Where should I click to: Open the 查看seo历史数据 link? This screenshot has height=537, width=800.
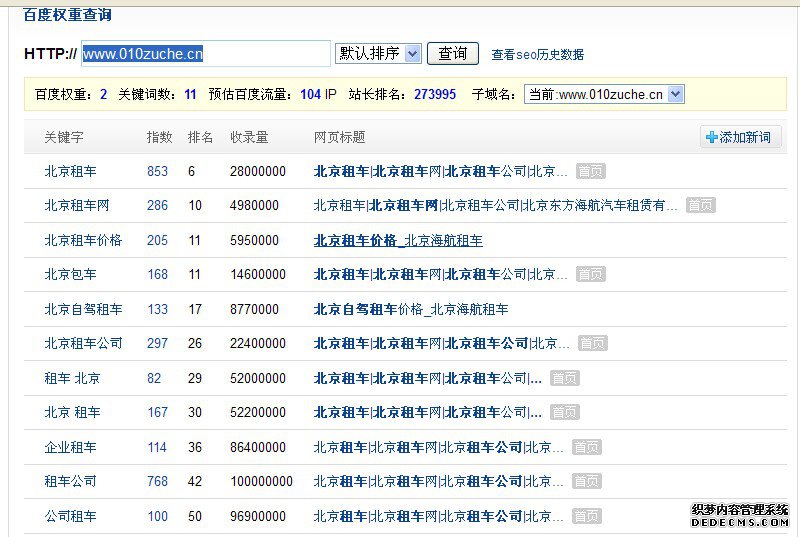[x=537, y=55]
